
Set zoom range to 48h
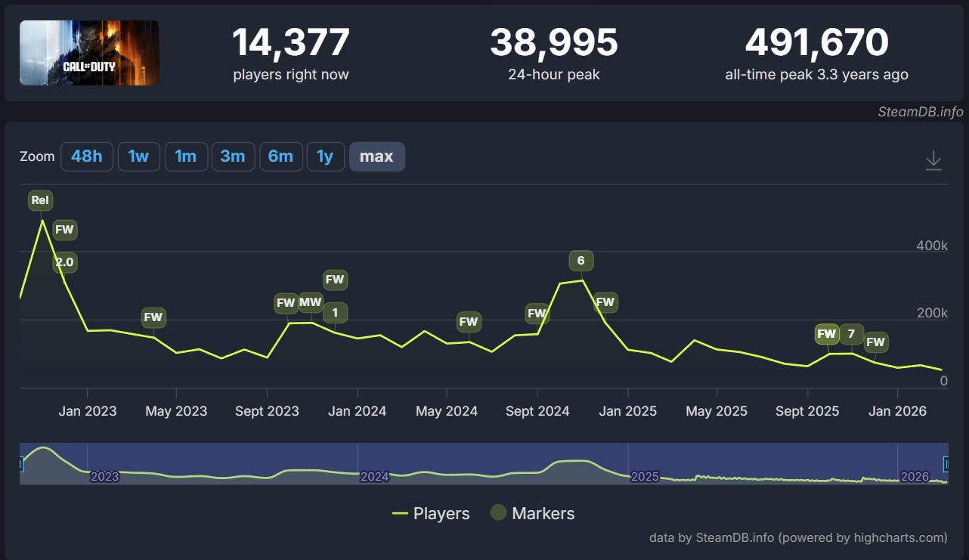point(86,156)
